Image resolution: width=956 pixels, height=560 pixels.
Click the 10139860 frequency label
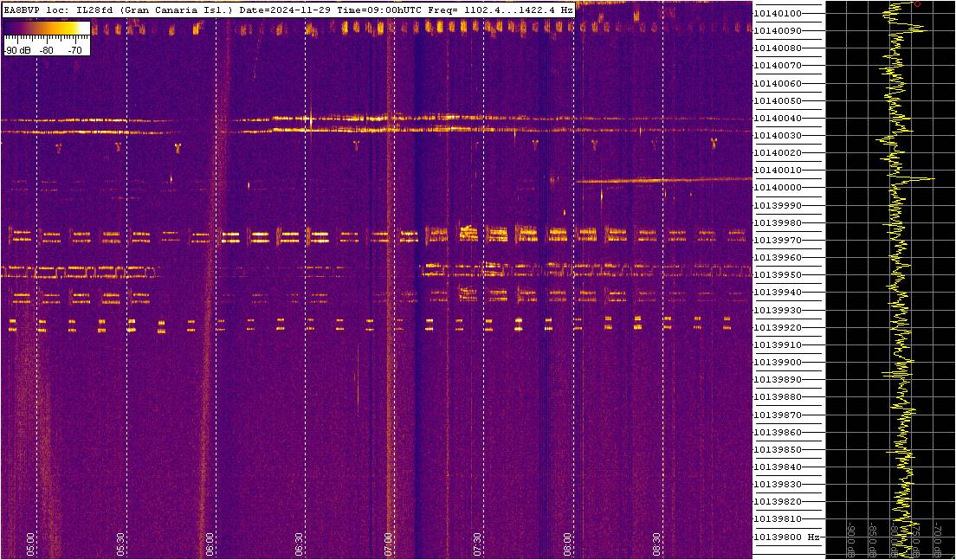click(x=778, y=433)
